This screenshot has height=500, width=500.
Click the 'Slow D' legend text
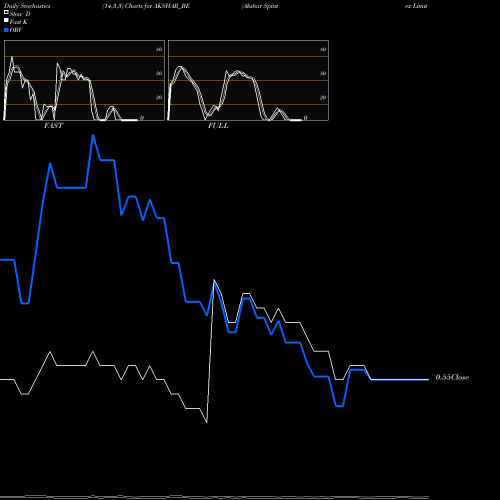20,14
